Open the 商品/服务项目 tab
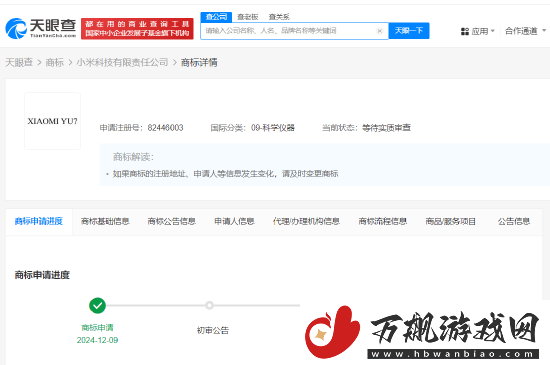The width and height of the screenshot is (550, 365). (451, 221)
